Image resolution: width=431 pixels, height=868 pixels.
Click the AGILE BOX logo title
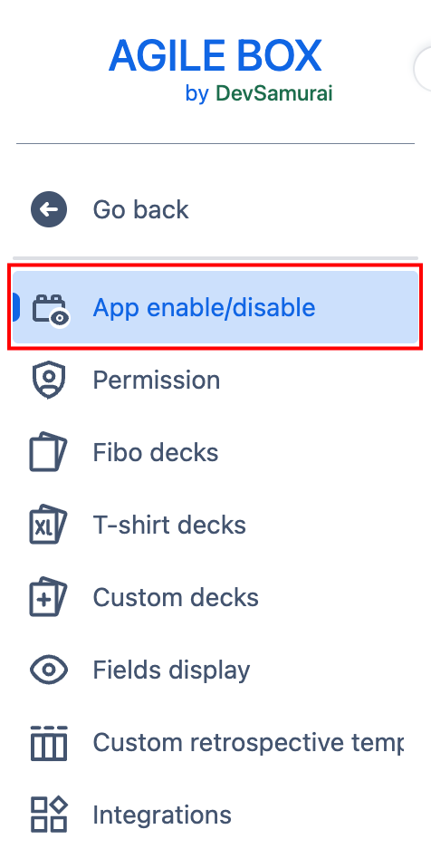[215, 56]
